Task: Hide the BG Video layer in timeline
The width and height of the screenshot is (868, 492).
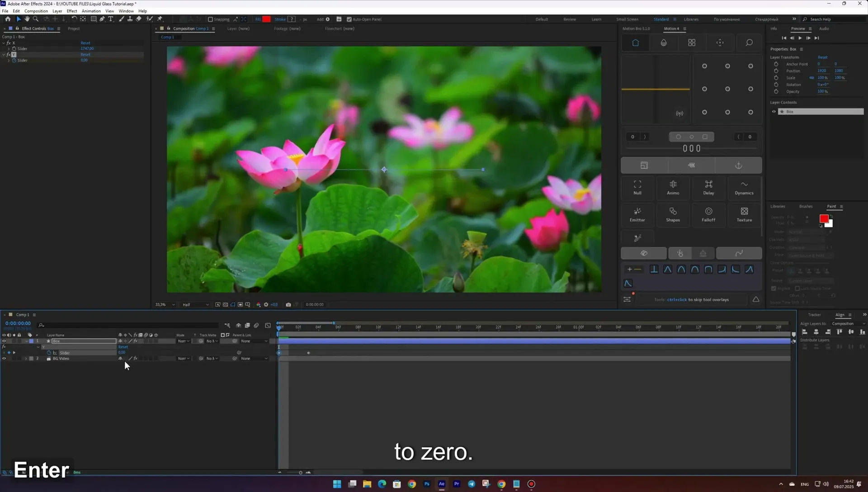Action: click(4, 359)
